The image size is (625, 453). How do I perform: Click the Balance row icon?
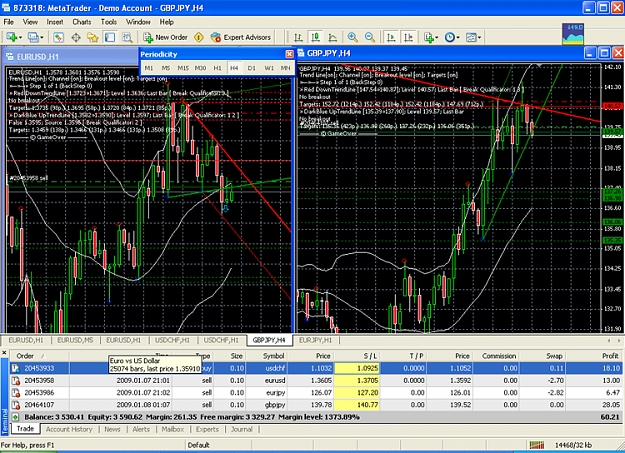pyautogui.click(x=15, y=417)
